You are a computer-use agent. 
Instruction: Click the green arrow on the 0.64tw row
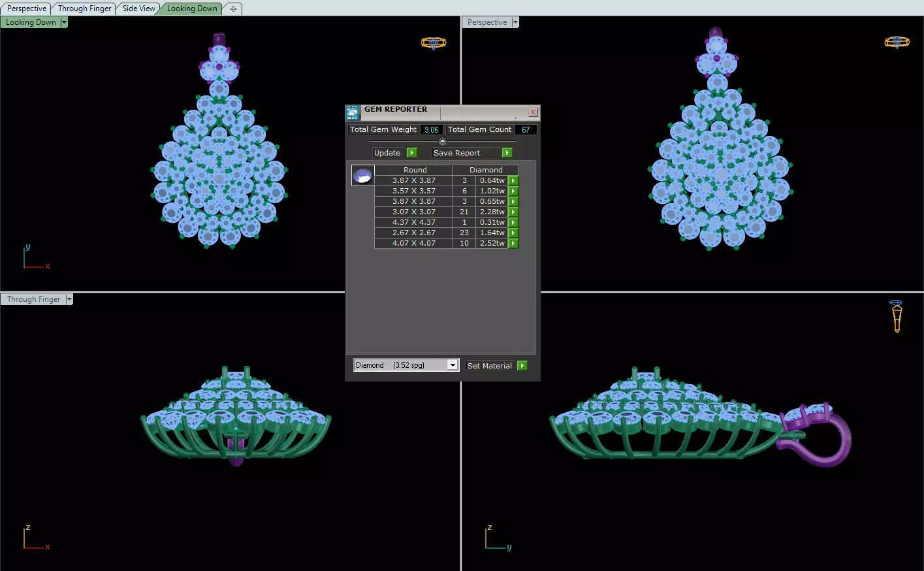[x=513, y=181]
